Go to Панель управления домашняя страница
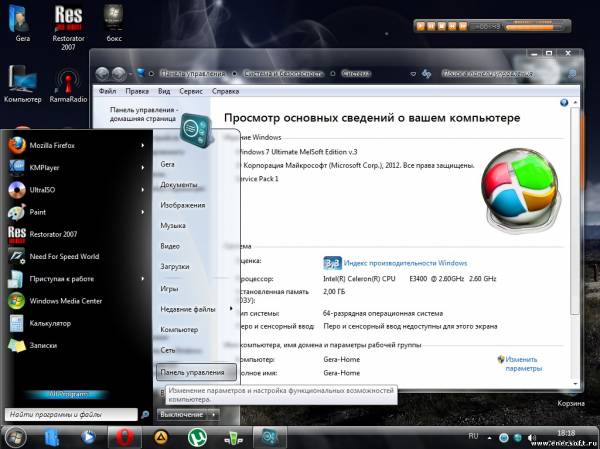The image size is (600, 449). point(144,114)
